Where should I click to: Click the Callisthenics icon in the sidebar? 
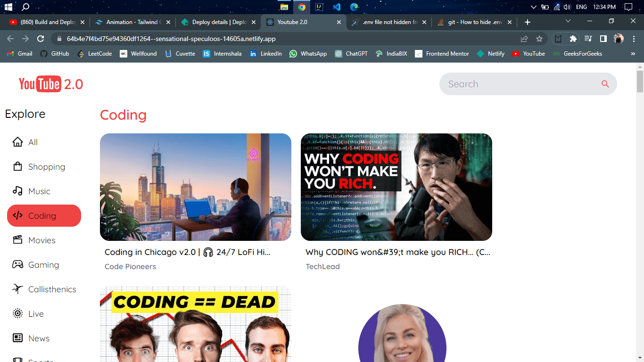17,289
